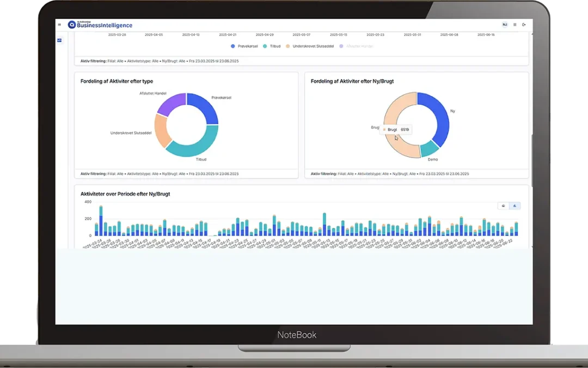This screenshot has height=368, width=588.
Task: Open the NJ user avatar
Action: (504, 25)
